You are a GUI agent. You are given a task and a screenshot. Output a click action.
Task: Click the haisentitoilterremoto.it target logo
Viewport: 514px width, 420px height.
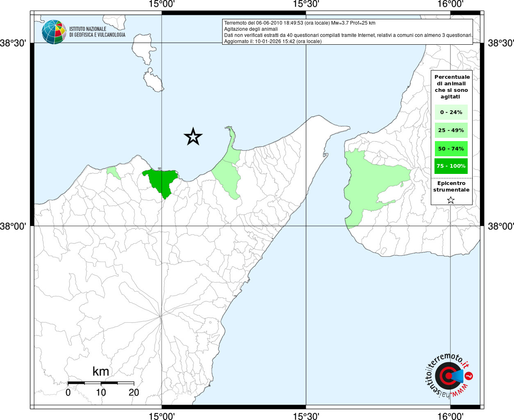(x=447, y=375)
